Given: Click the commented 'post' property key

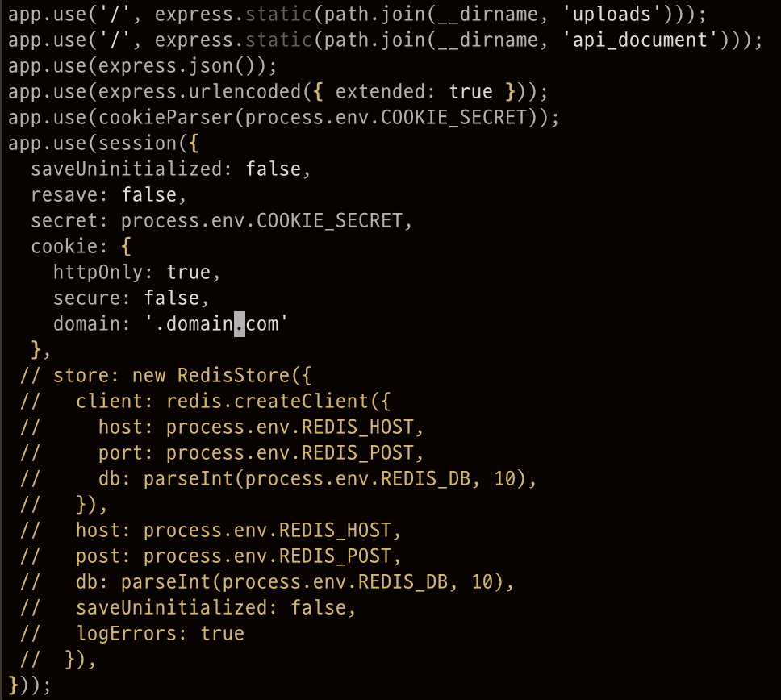Looking at the screenshot, I should coord(98,556).
